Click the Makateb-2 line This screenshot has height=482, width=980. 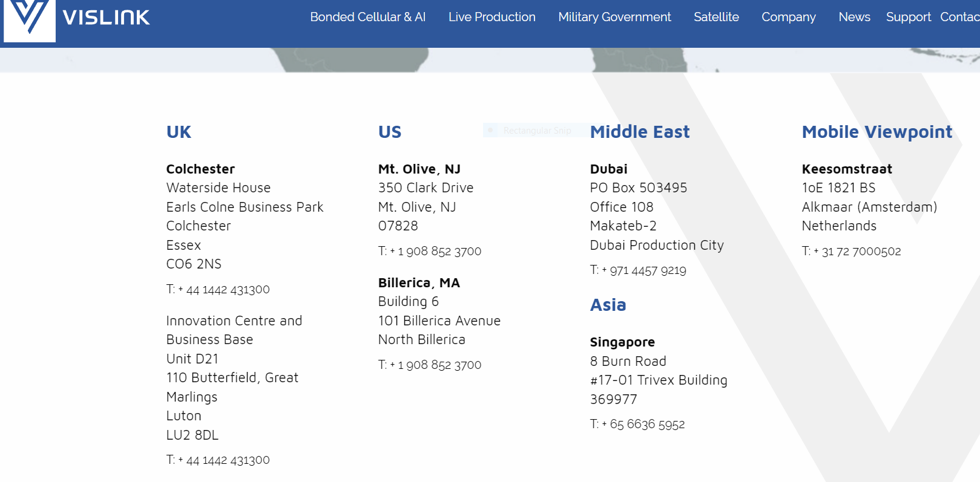tap(623, 226)
